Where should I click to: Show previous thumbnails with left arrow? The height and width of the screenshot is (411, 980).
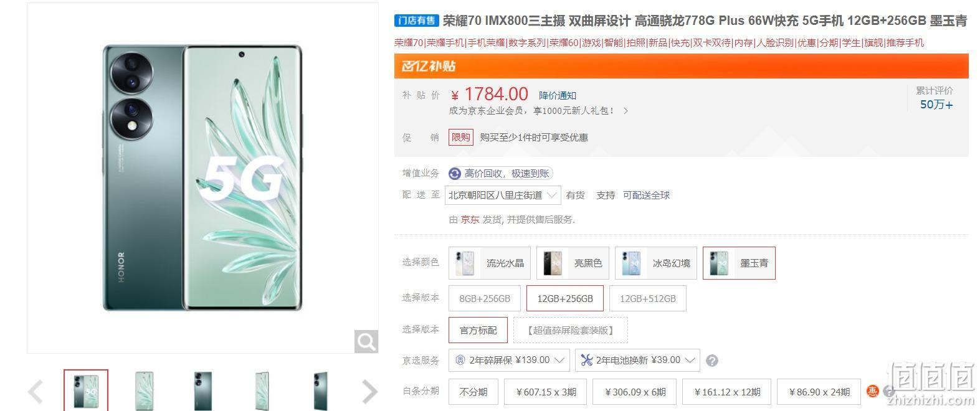(36, 392)
